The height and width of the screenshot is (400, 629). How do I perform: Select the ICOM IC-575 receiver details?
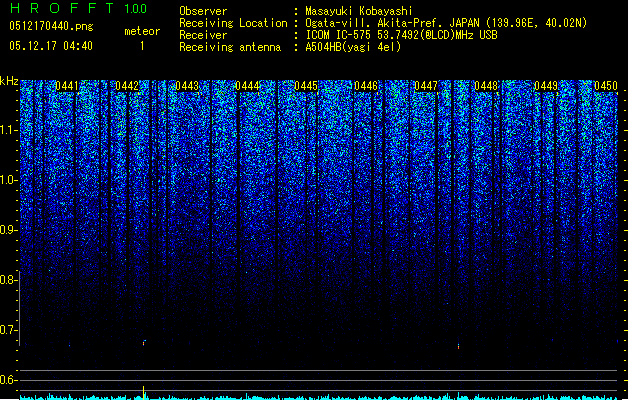401,35
